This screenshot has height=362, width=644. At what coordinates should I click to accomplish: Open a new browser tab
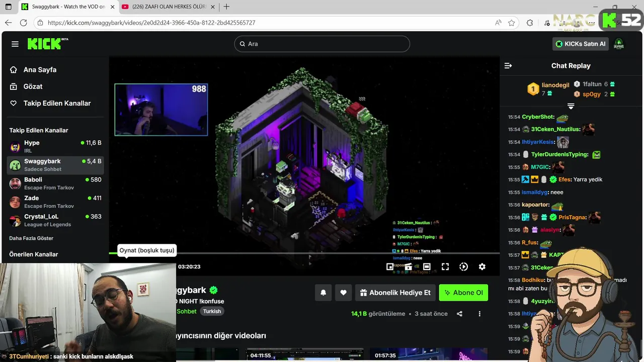pyautogui.click(x=226, y=7)
